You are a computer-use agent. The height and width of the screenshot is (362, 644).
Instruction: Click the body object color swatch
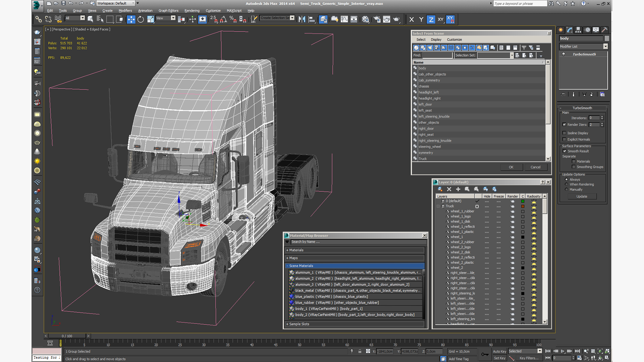click(x=606, y=39)
